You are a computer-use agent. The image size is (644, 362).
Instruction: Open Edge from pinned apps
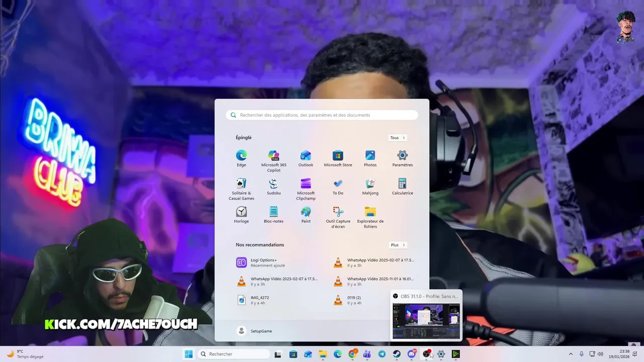point(242,158)
